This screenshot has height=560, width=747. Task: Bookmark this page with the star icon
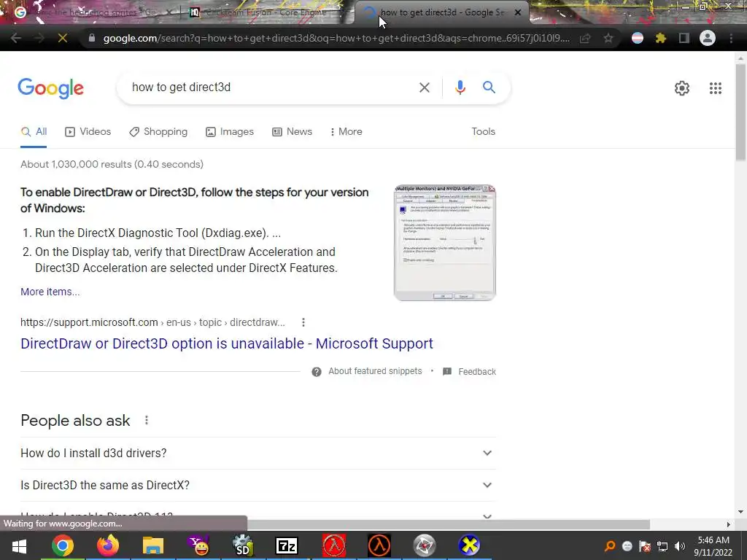click(608, 38)
